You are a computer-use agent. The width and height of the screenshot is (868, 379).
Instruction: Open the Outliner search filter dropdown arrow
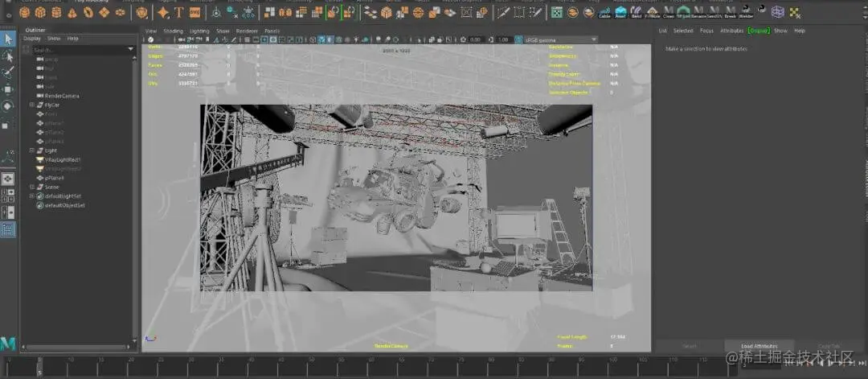pyautogui.click(x=131, y=49)
